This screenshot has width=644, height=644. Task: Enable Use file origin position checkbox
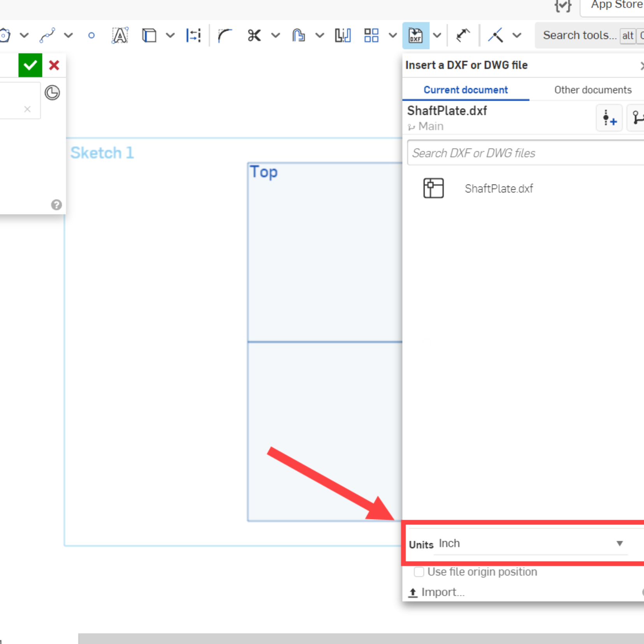tap(419, 572)
